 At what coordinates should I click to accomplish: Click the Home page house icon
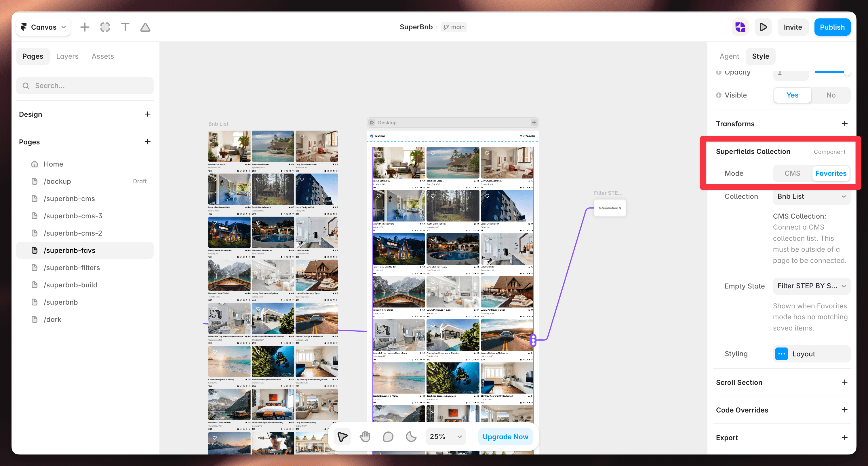(34, 164)
